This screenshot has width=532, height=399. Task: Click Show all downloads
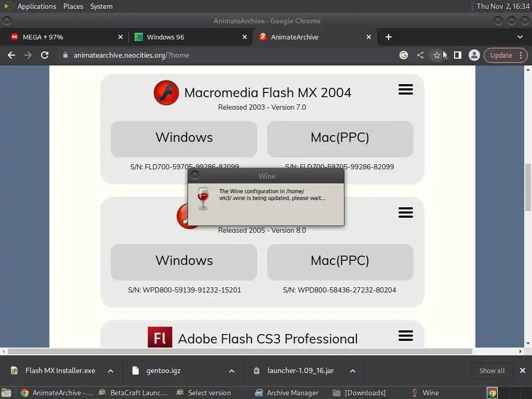pyautogui.click(x=491, y=370)
